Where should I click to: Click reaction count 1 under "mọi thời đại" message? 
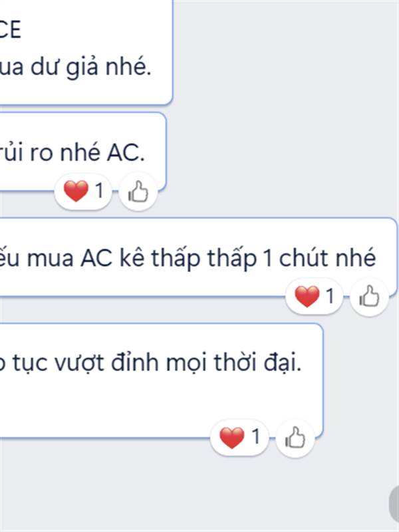tap(256, 436)
